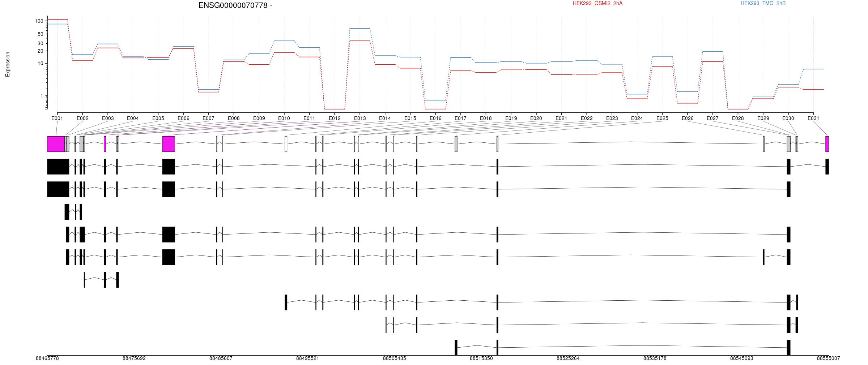Screen dimensions: 868x365
Task: Click genomic coordinate 88535178
Action: pyautogui.click(x=655, y=358)
